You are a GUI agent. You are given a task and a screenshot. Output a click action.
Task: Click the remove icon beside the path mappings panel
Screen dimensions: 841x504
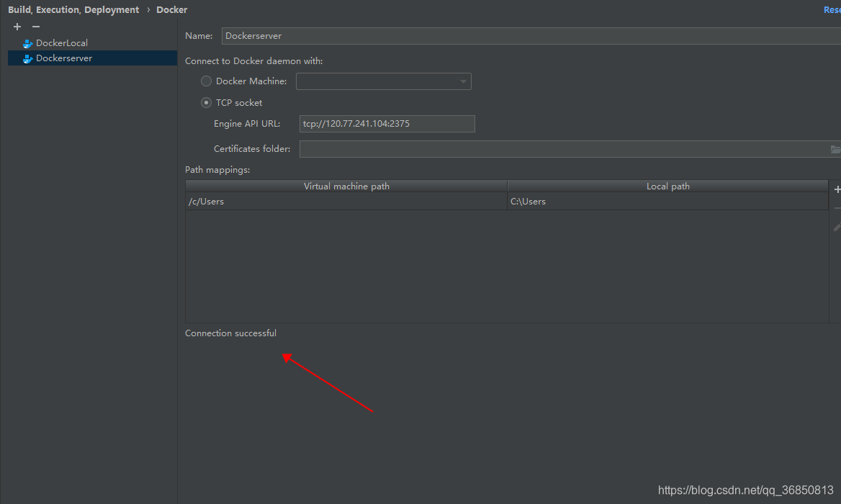pyautogui.click(x=836, y=208)
